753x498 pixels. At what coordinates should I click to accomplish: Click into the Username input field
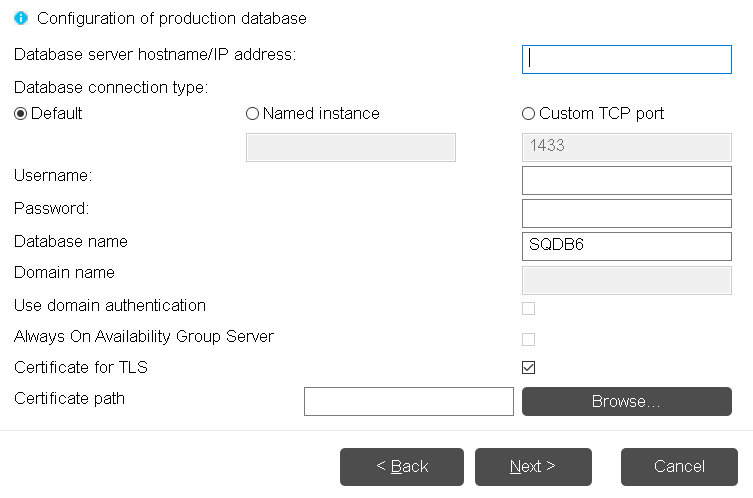tap(626, 180)
